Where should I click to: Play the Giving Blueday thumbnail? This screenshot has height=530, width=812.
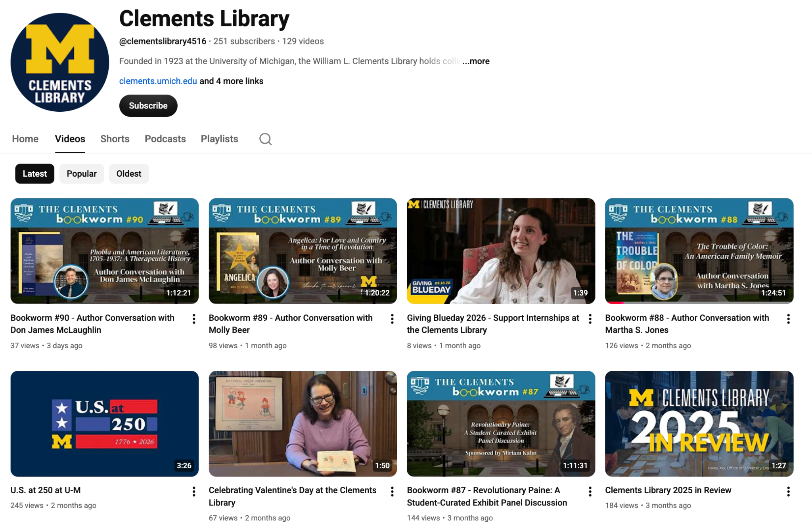click(x=501, y=251)
